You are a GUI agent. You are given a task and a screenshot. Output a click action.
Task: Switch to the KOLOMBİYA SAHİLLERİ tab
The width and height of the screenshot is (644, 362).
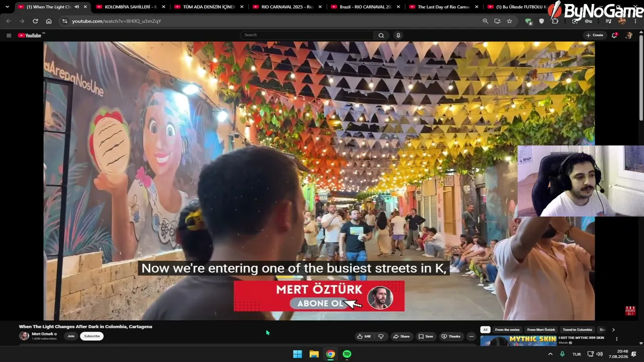tap(131, 7)
